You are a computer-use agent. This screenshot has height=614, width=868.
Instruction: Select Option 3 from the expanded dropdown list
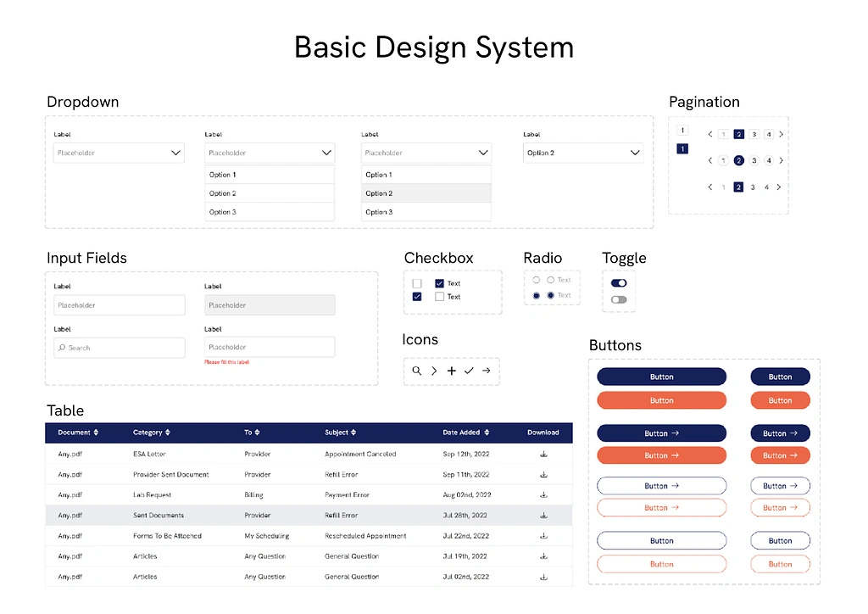pos(270,212)
